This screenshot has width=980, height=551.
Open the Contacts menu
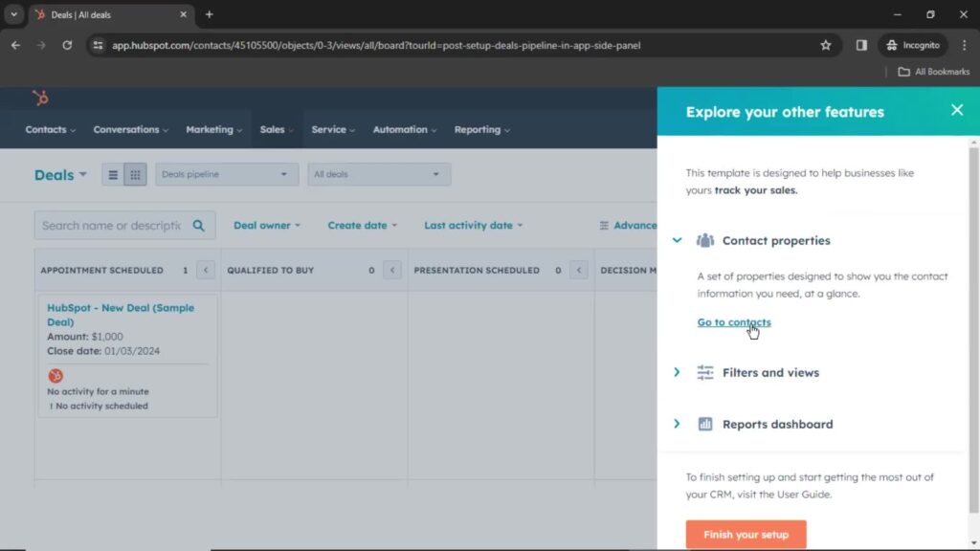50,129
